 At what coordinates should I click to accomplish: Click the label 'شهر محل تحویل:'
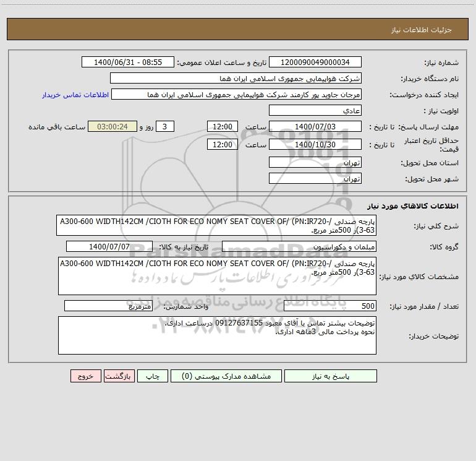pos(432,179)
